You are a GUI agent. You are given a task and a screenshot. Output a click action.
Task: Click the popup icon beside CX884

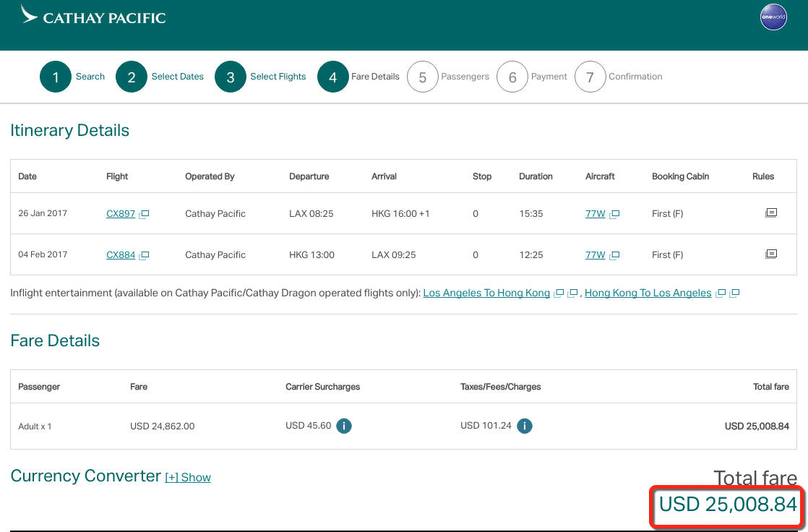click(x=144, y=255)
